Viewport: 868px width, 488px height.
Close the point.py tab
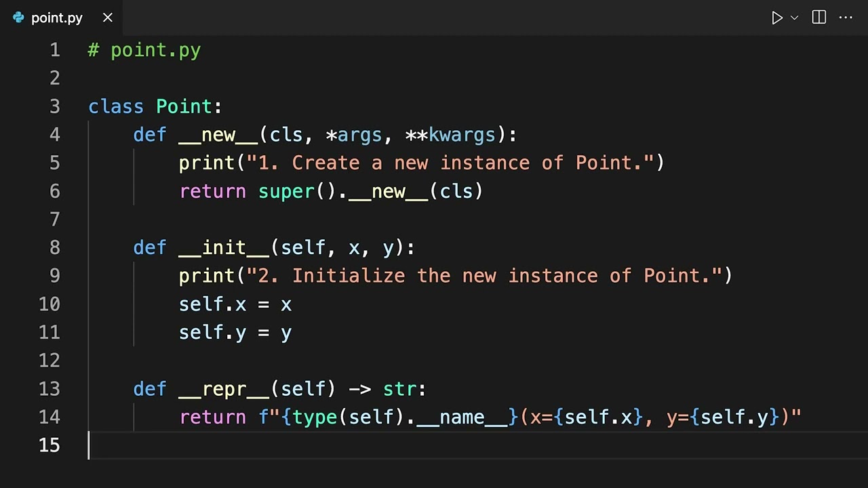coord(107,18)
